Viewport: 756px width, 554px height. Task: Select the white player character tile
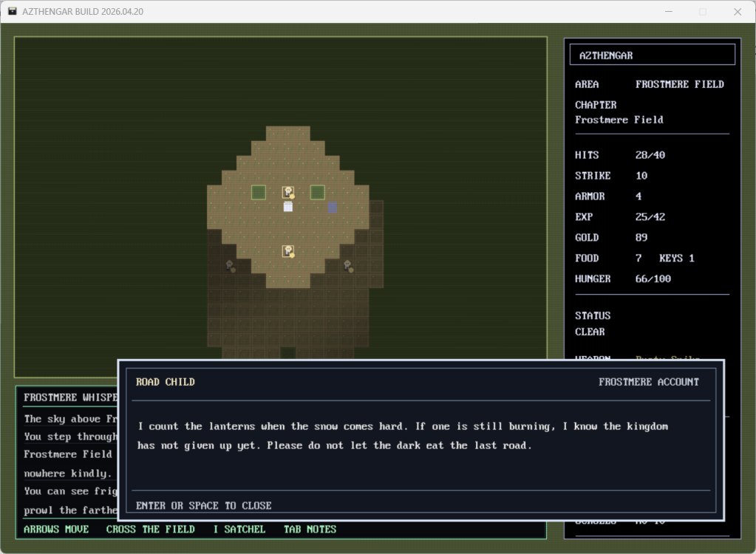[x=288, y=207]
